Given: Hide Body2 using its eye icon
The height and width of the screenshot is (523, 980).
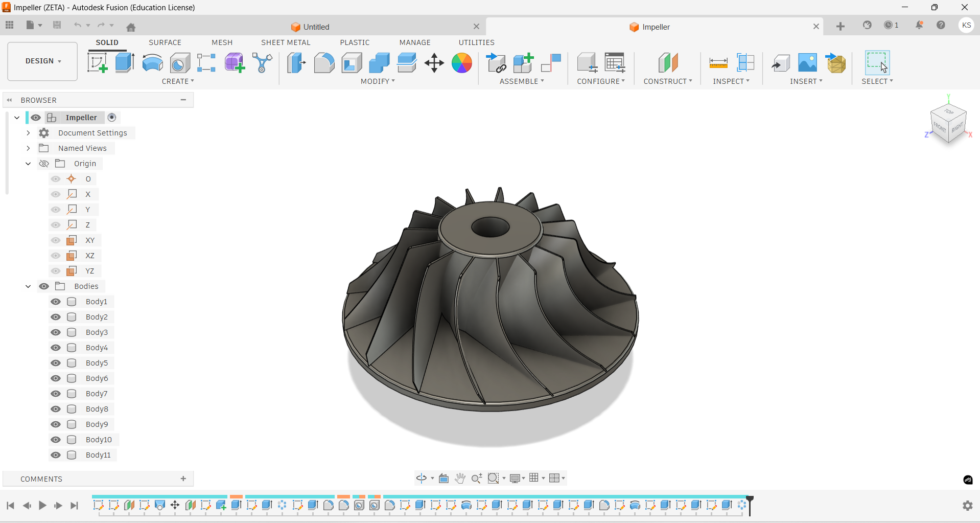Looking at the screenshot, I should (x=56, y=317).
